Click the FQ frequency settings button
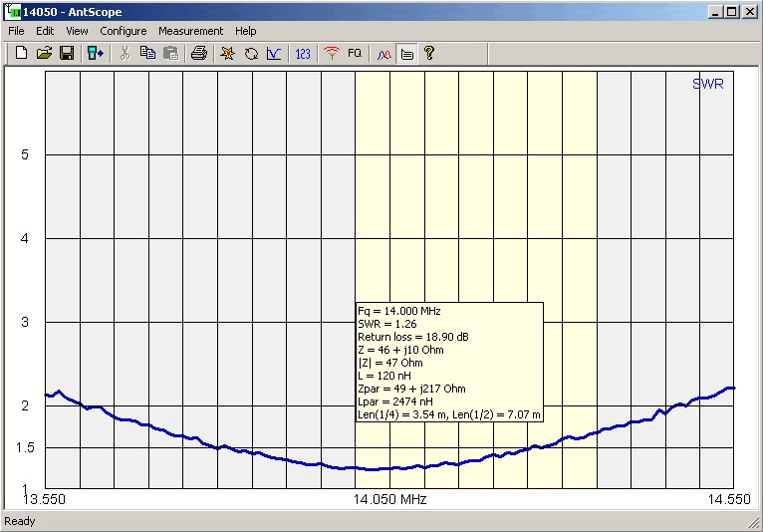This screenshot has height=532, width=763. (x=355, y=54)
